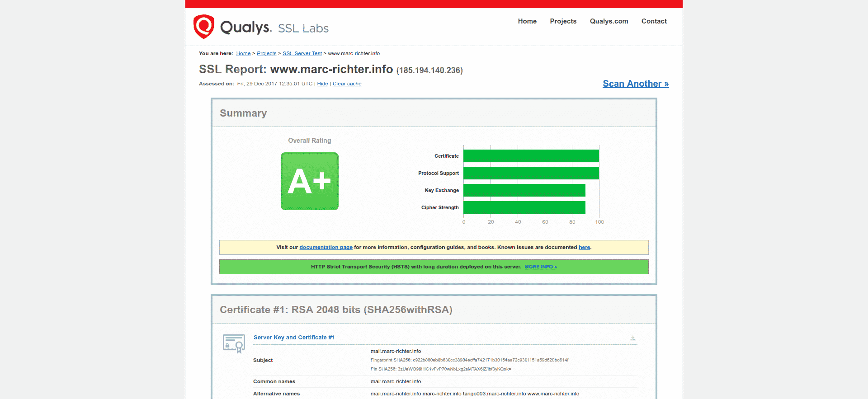
Task: Click the 'Alternative names' row label
Action: [x=276, y=394]
